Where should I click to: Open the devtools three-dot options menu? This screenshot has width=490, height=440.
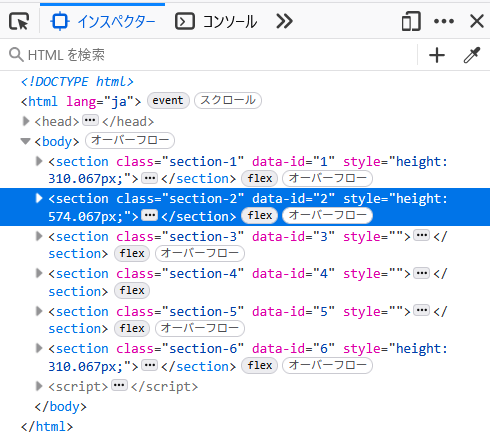[444, 21]
